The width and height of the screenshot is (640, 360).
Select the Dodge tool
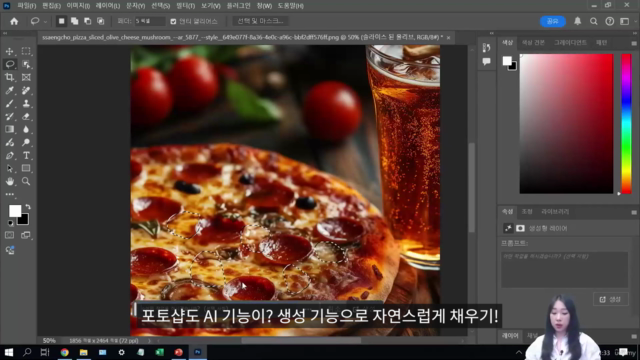(26, 142)
